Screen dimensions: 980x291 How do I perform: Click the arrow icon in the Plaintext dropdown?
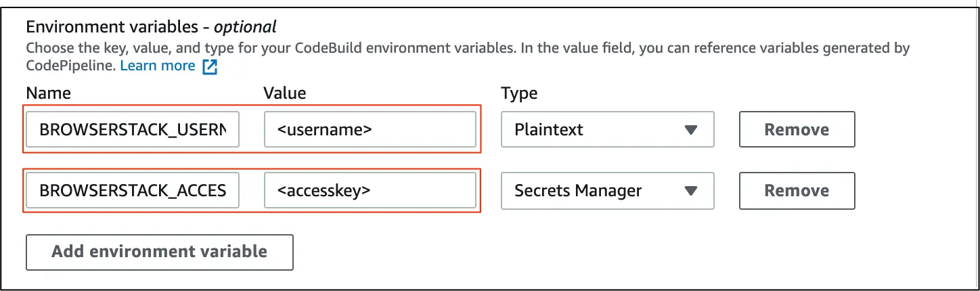coord(690,129)
